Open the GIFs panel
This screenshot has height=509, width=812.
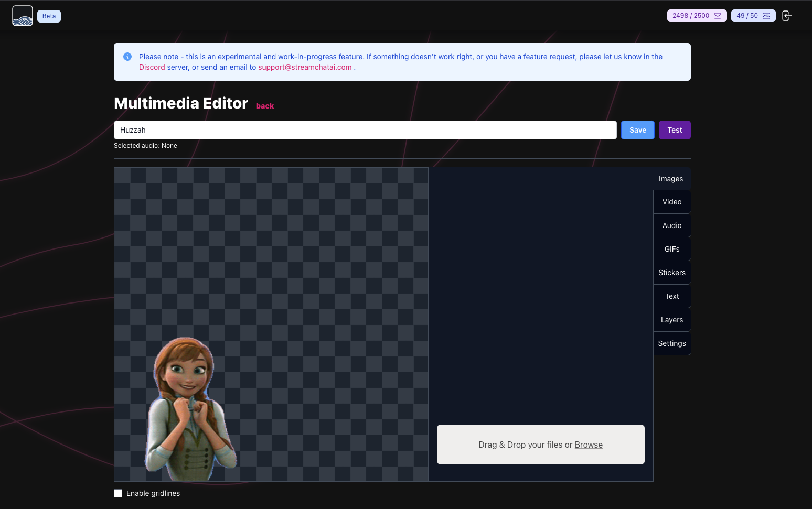671,248
